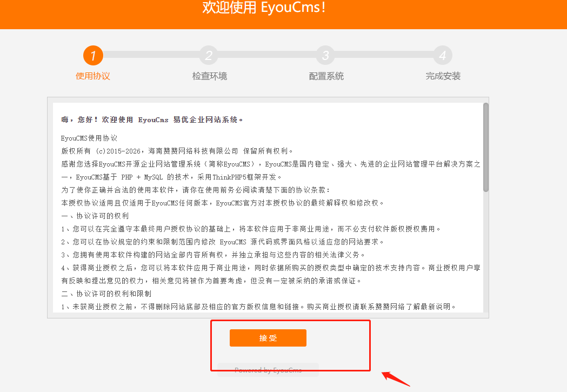Screen dimensions: 567x392
Task: Click the line 感谢您选择EyouCMS开源企业网站管理系统
Action: (271, 170)
